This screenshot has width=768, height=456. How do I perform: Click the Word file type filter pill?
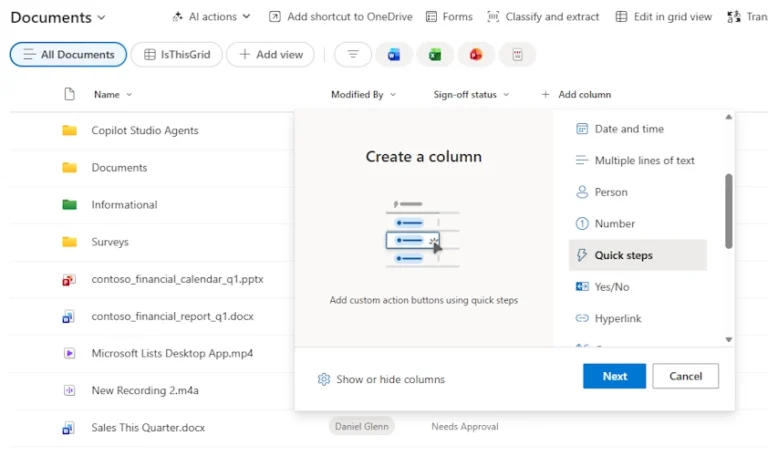394,55
